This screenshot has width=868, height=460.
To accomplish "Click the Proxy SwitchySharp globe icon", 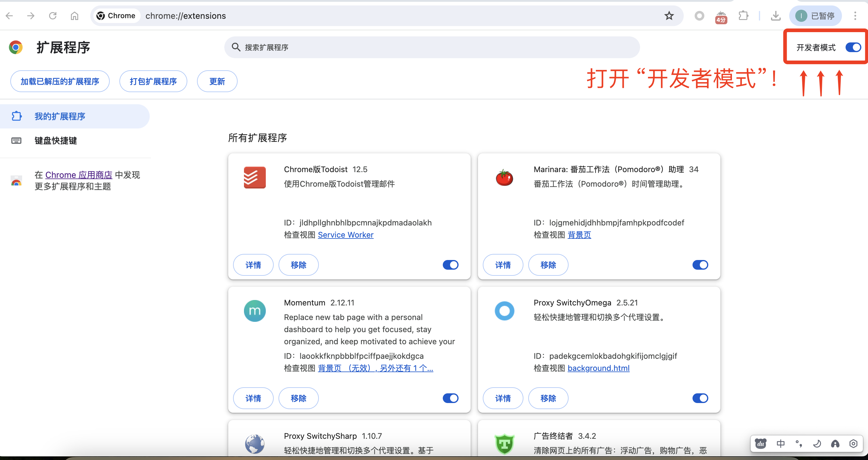I will click(255, 444).
